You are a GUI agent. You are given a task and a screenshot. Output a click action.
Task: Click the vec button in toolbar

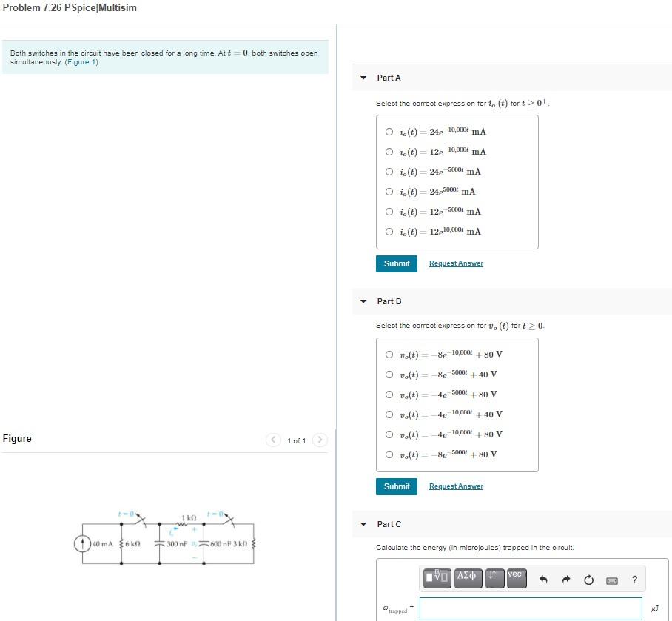(x=517, y=578)
